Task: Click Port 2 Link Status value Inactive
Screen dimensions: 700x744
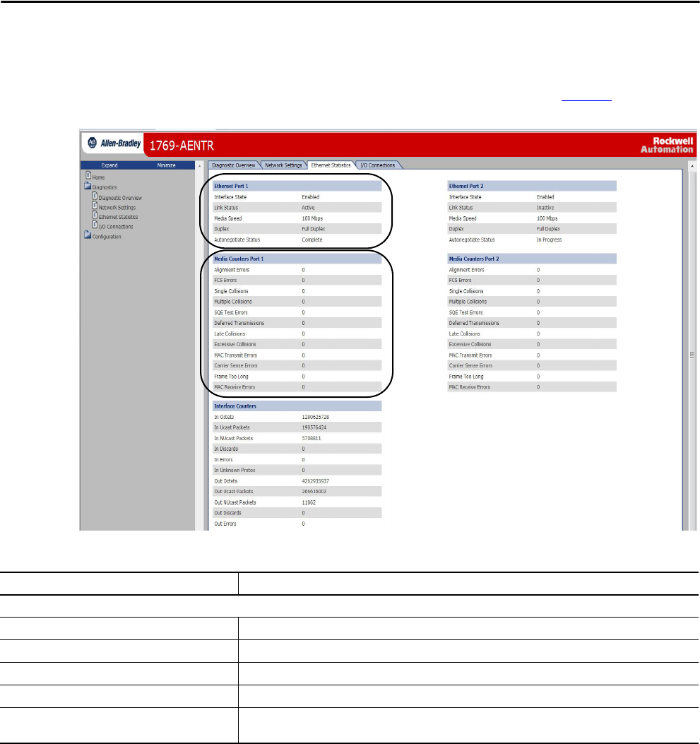Action: click(545, 208)
